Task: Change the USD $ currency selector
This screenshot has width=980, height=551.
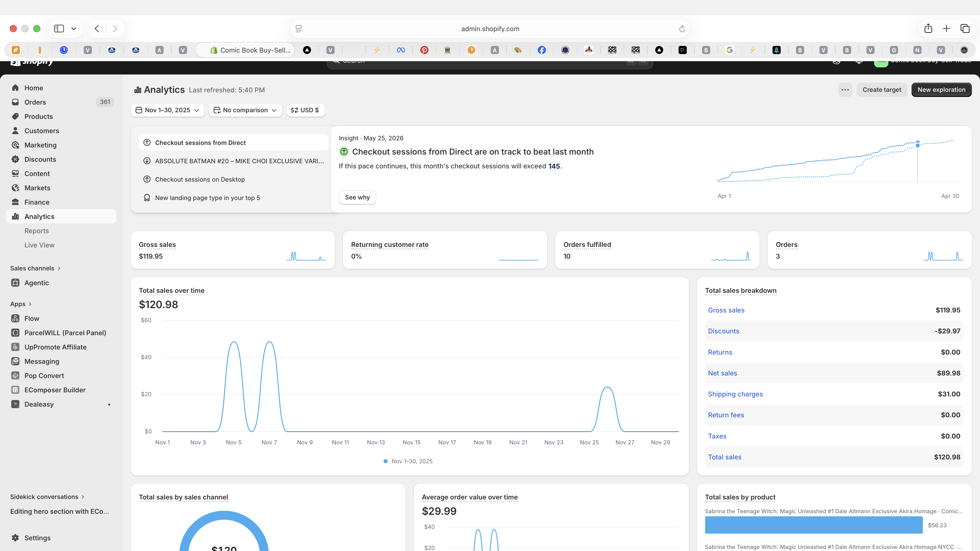Action: click(x=305, y=110)
